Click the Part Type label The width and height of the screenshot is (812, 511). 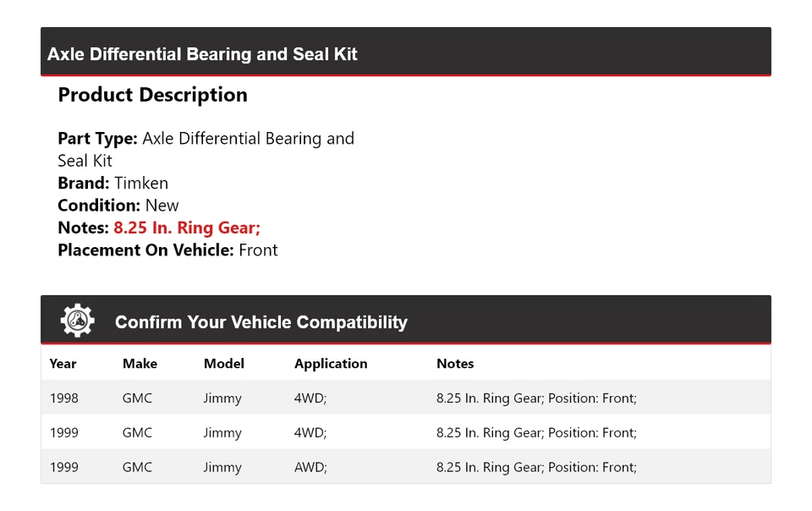coord(97,139)
